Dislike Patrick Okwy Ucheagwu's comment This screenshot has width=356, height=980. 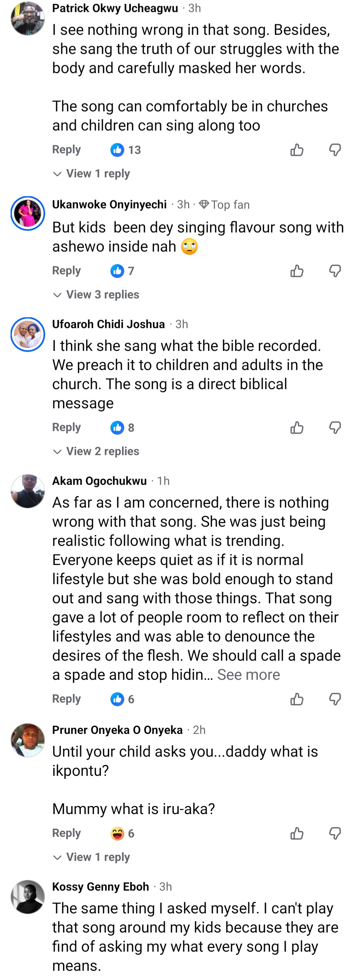335,150
